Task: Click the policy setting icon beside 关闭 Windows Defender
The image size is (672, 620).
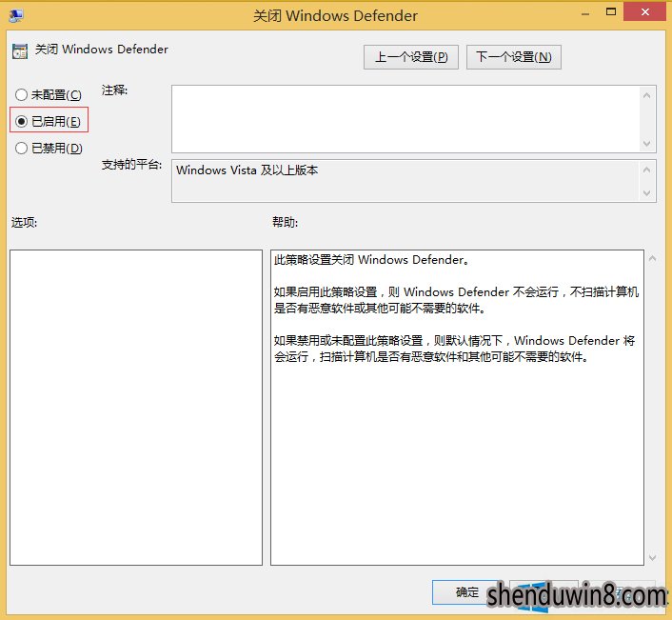Action: [20, 51]
